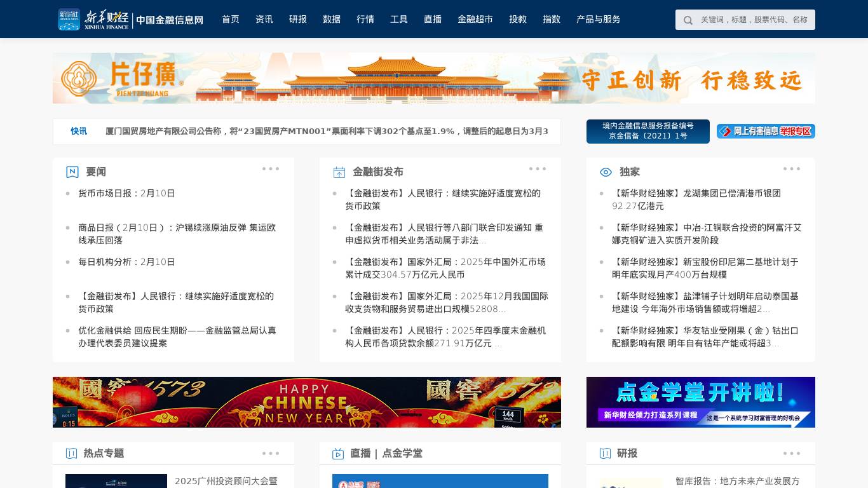Open the 货币市场日报 article link
This screenshot has height=488, width=868.
[x=126, y=193]
